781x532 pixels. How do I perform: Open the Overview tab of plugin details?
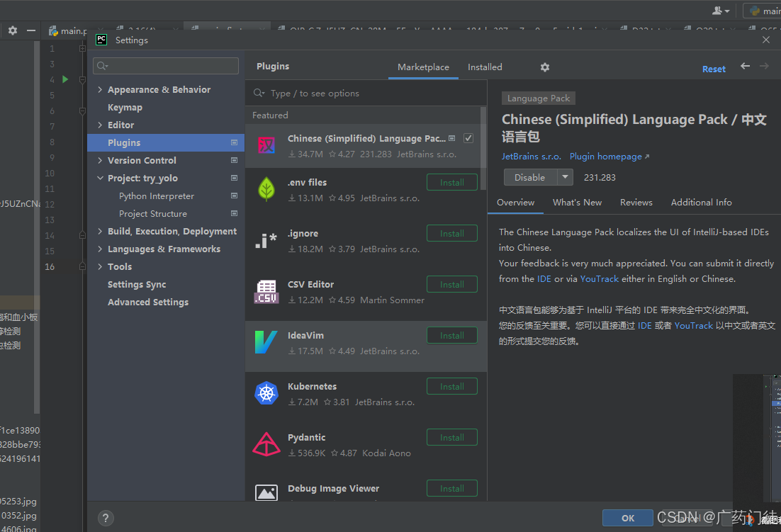515,203
